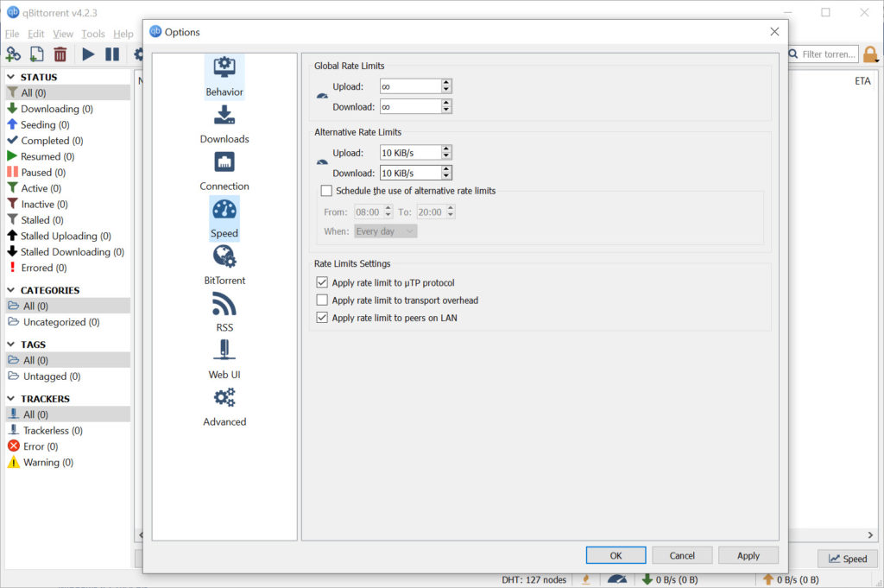Collapse the STATUS section
Image resolution: width=884 pixels, height=588 pixels.
click(10, 77)
